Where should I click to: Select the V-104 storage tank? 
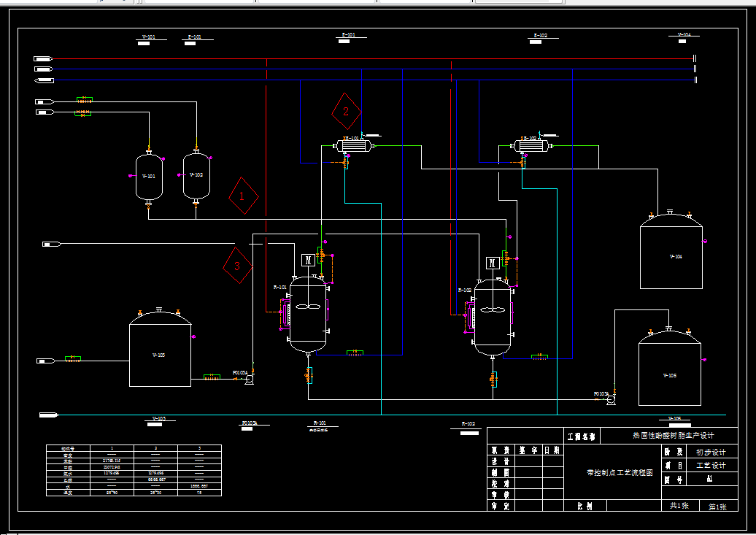671,251
